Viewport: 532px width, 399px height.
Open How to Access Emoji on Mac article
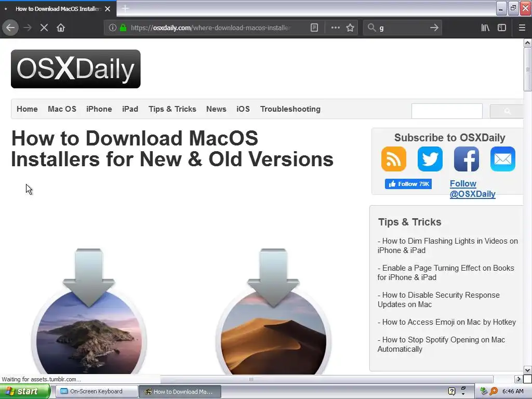point(446,322)
